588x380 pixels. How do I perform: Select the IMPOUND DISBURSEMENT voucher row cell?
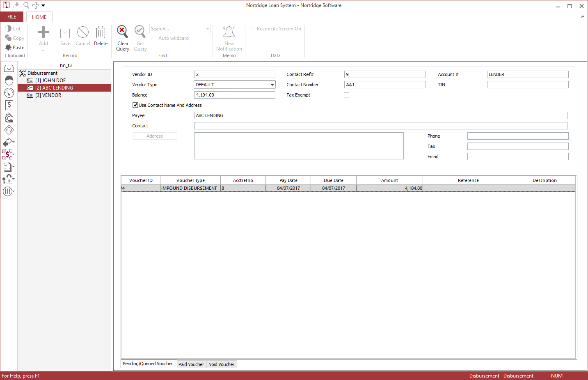[x=190, y=188]
